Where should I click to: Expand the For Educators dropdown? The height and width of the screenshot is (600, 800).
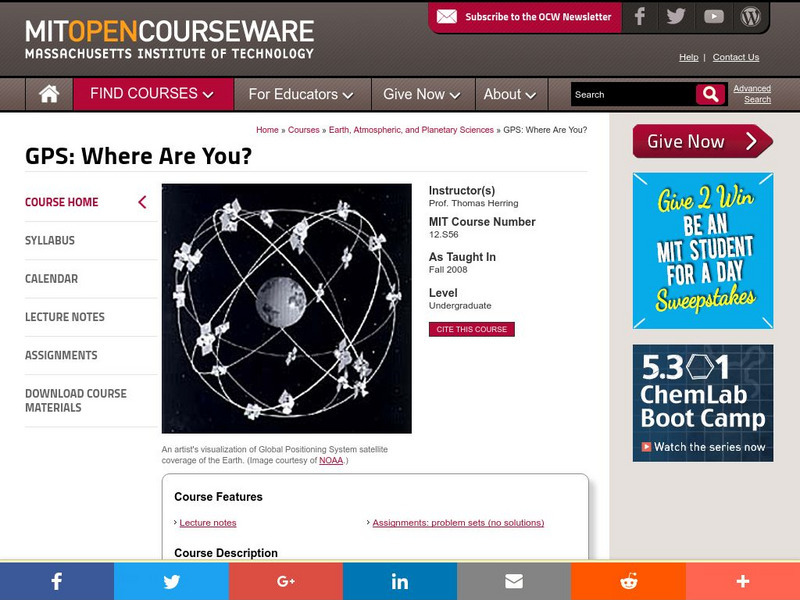coord(302,94)
